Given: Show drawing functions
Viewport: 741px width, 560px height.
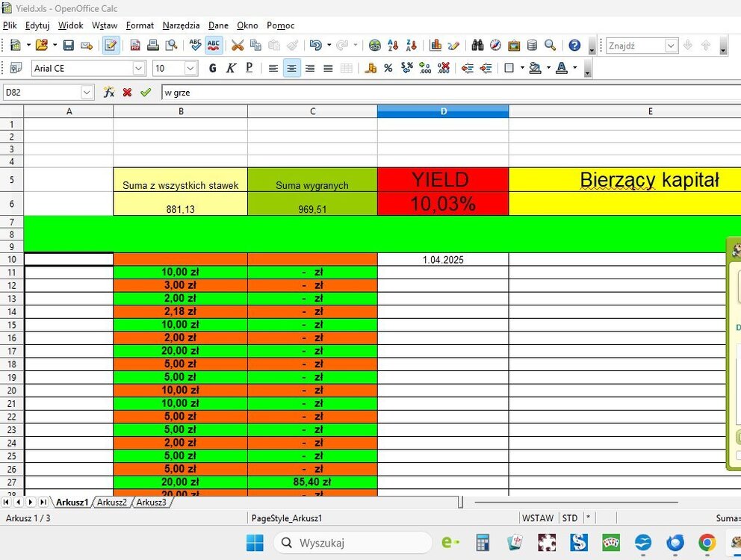Looking at the screenshot, I should 453,46.
